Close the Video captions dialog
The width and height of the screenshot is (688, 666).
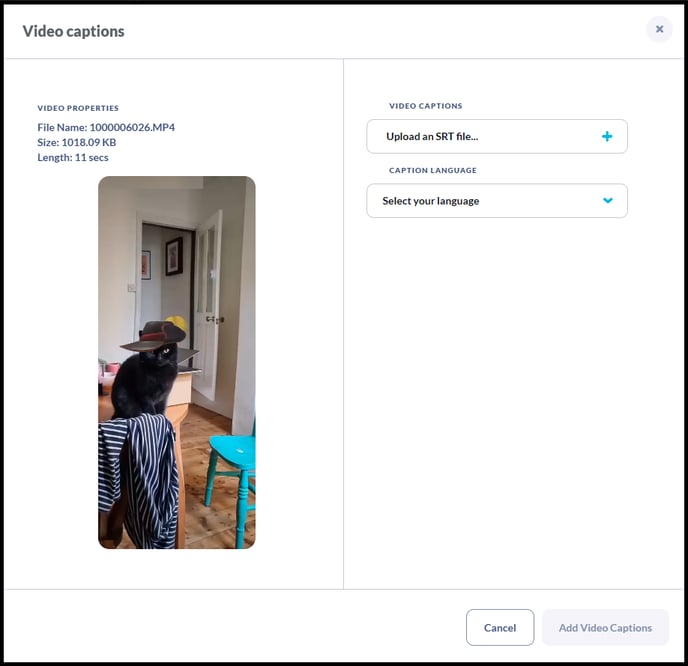click(659, 29)
